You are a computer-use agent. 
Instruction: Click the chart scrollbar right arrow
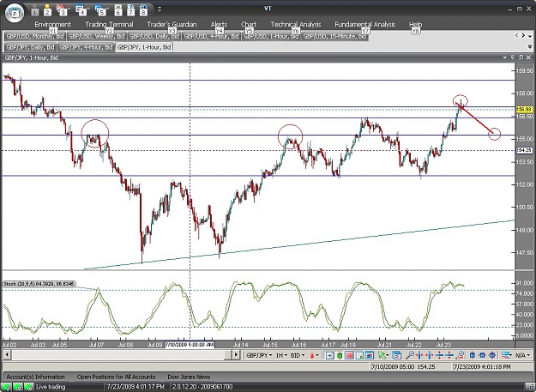236,355
